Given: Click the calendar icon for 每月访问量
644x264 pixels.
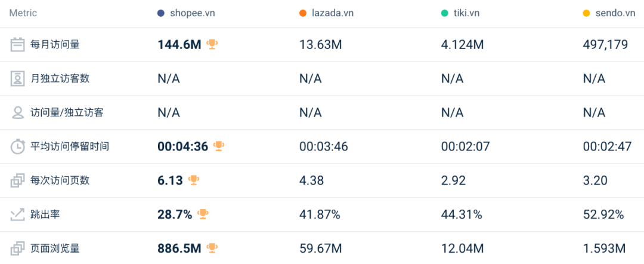Looking at the screenshot, I should [17, 45].
